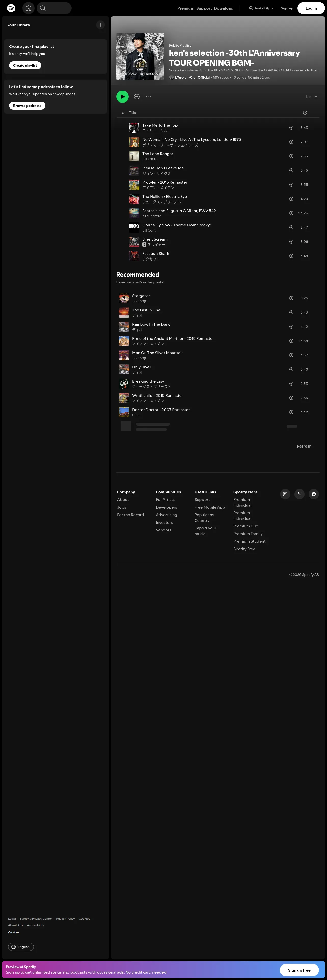Add The Last In Line to library
The height and width of the screenshot is (980, 327).
[x=291, y=312]
